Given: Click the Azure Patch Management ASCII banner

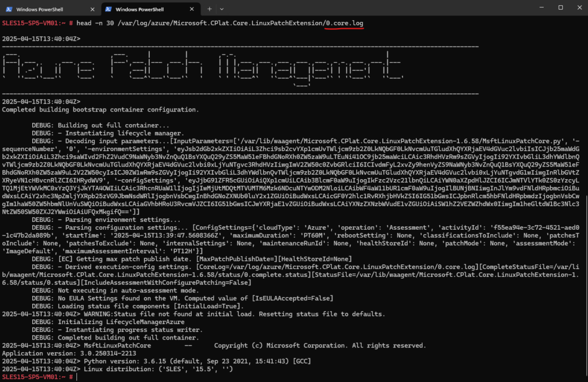Looking at the screenshot, I should (x=203, y=70).
